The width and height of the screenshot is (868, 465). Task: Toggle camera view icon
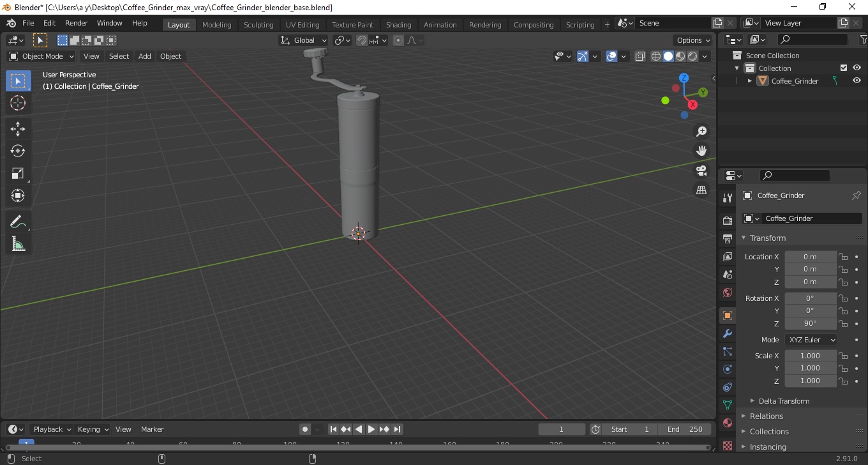(701, 171)
